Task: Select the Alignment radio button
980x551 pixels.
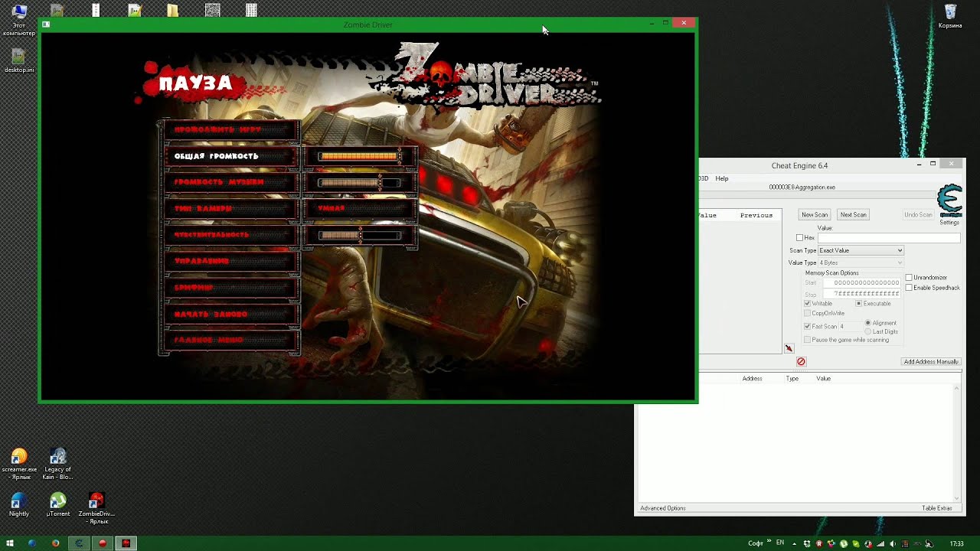Action: [x=867, y=323]
